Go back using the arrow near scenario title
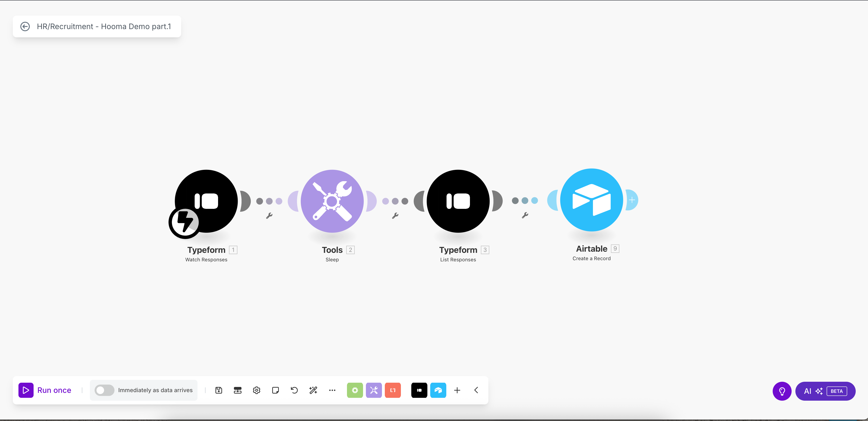The image size is (868, 421). click(25, 26)
